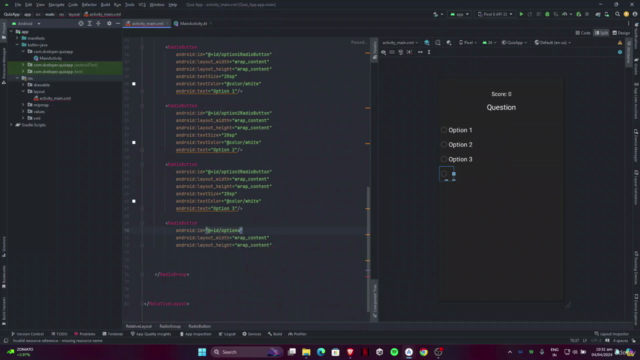Click the layout warning triangle icon
640x360 pixels.
[x=620, y=42]
